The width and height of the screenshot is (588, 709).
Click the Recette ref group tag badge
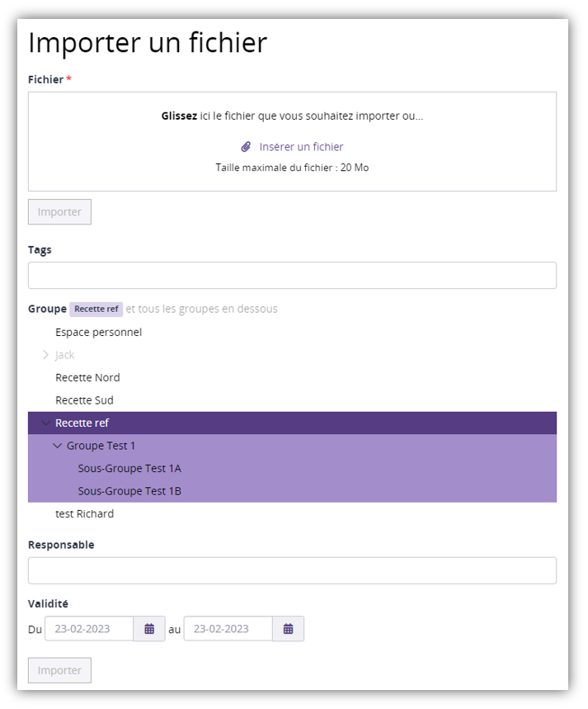(96, 310)
